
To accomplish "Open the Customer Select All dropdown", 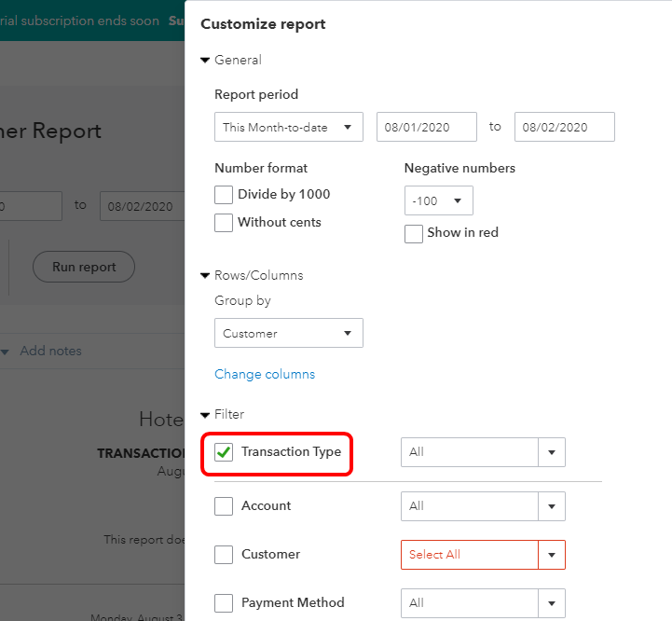I will (552, 555).
